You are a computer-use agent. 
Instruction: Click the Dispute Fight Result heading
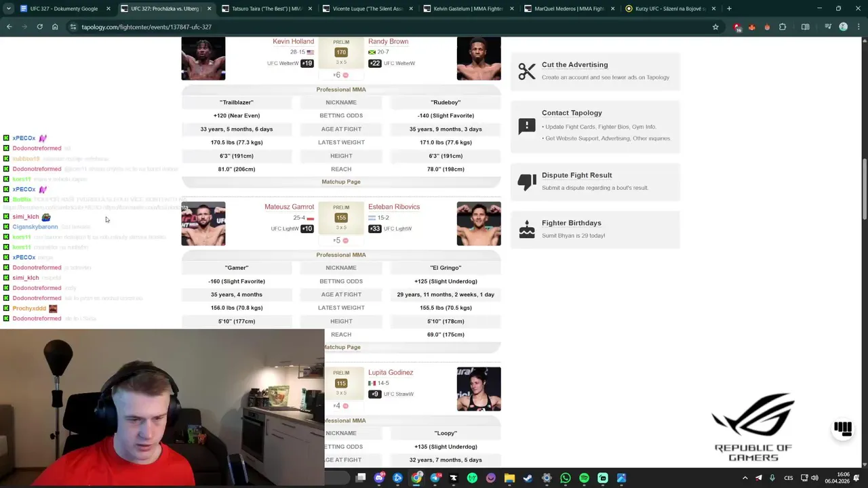click(x=576, y=175)
